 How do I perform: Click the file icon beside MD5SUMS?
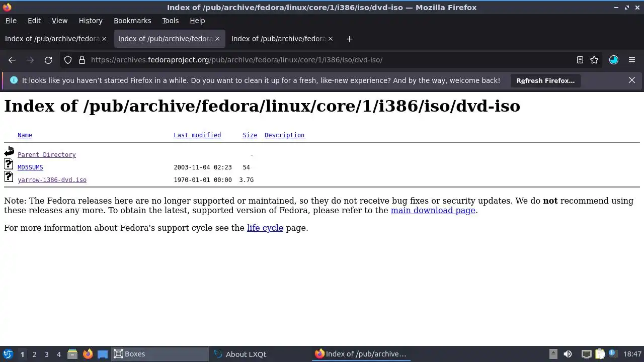9,164
